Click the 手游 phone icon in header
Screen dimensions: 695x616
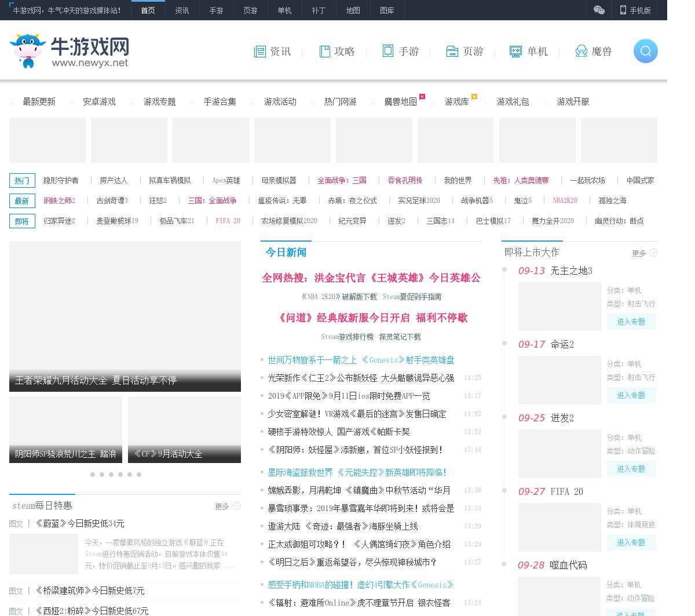point(388,51)
